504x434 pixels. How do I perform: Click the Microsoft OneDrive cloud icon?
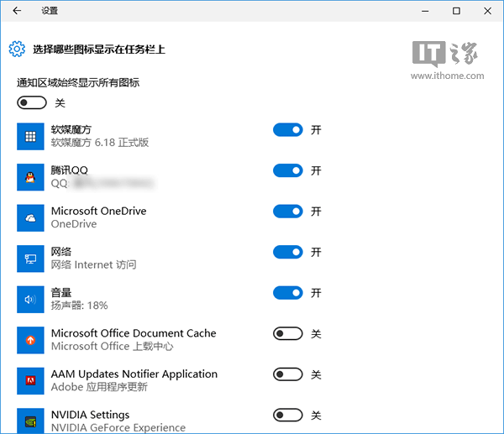(30, 217)
